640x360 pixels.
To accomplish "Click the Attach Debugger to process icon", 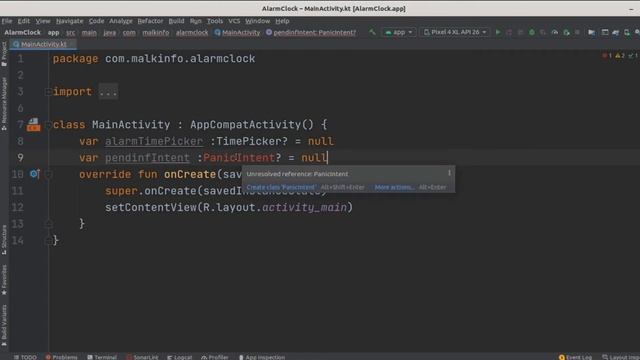I will click(x=566, y=32).
